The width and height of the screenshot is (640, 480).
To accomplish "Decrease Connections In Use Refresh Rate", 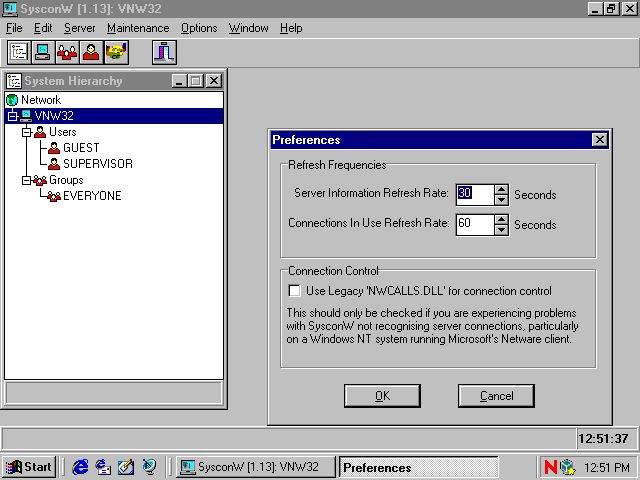I will (x=501, y=230).
